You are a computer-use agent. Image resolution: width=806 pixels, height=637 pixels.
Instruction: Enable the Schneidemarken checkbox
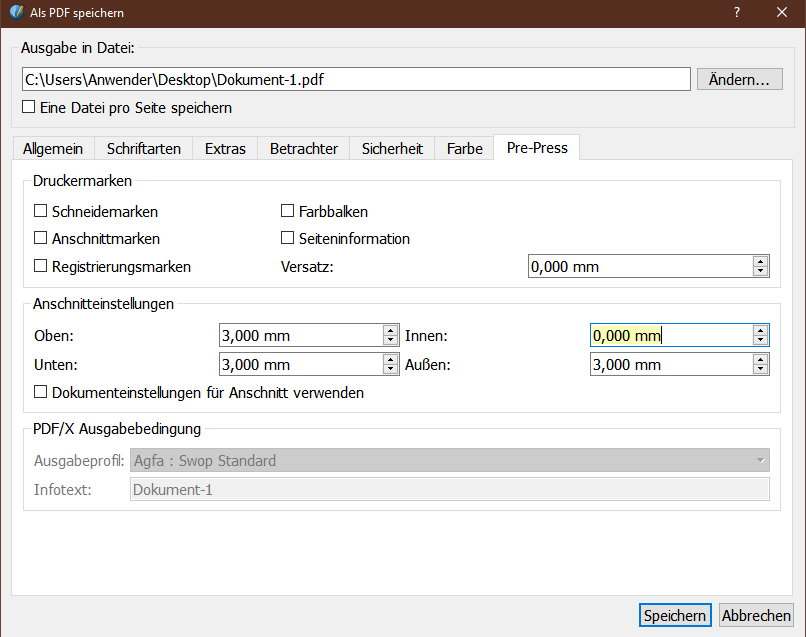click(41, 211)
